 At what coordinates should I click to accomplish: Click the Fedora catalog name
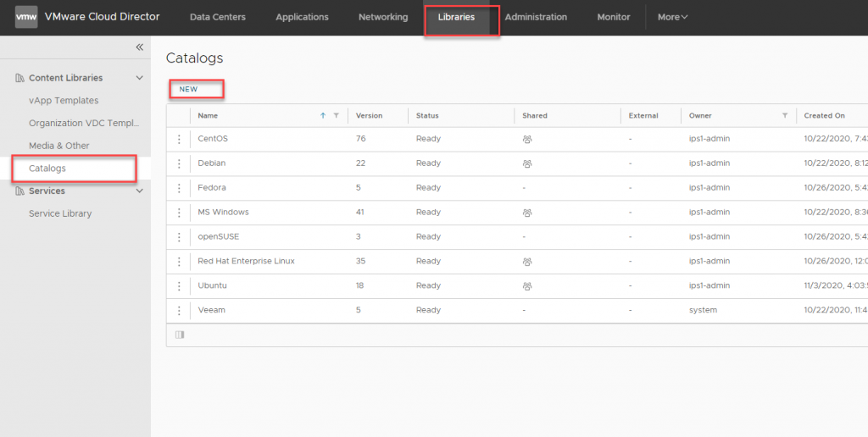click(x=212, y=187)
